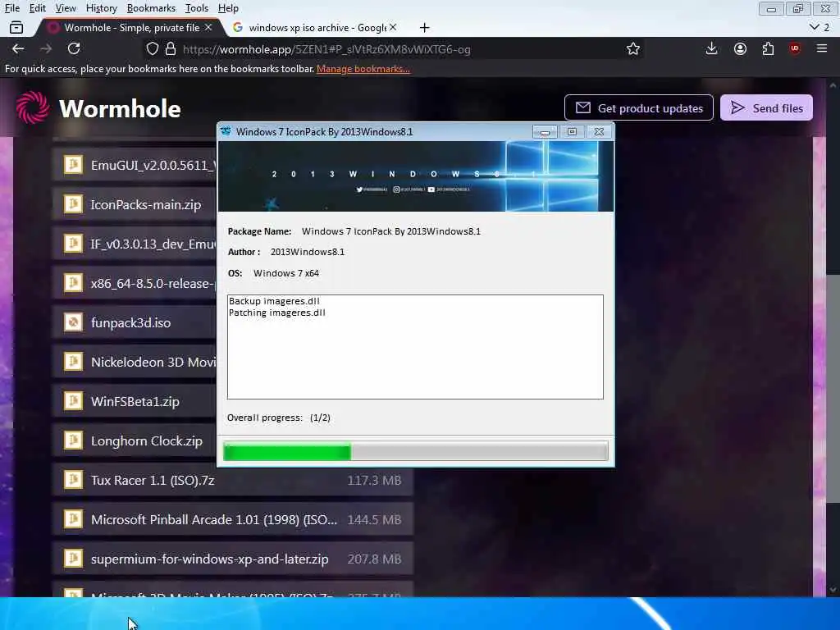The image size is (840, 630).
Task: Switch to the Wormhole tab
Action: (x=131, y=27)
